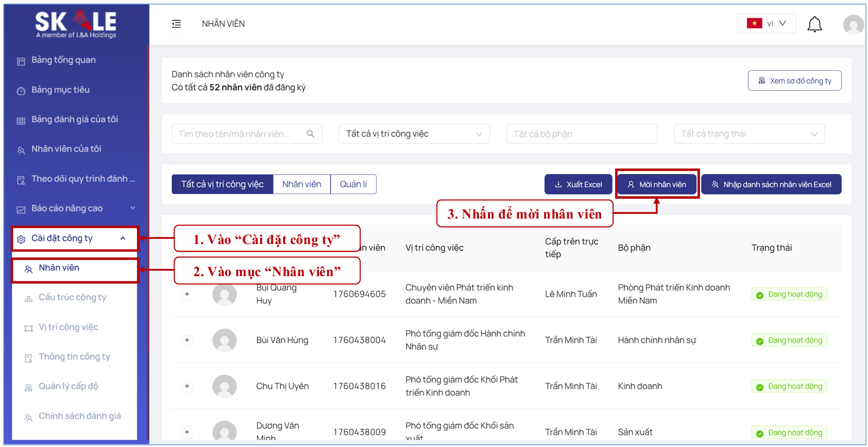This screenshot has width=868, height=447.
Task: Open Cấu trúc công ty in sidebar
Action: coord(72,297)
